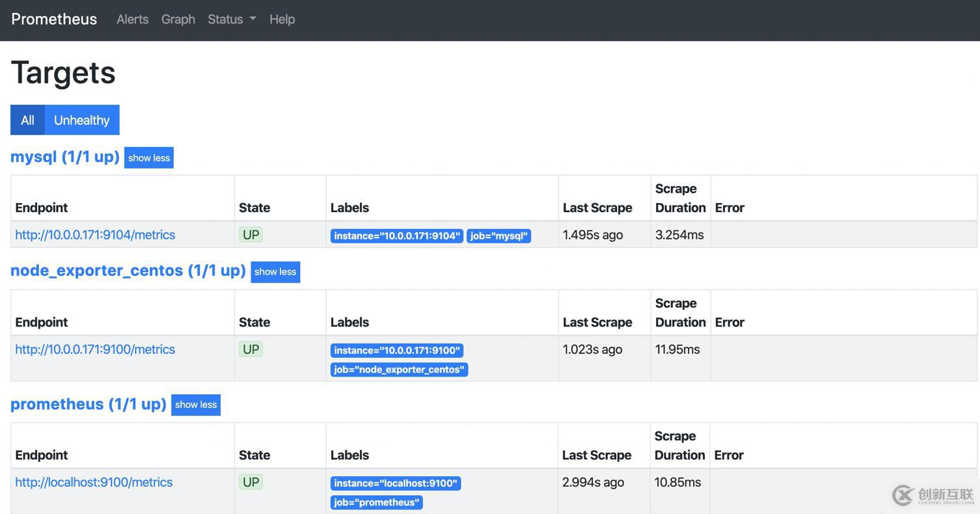
Task: Collapse mysql group with show less
Action: [x=149, y=157]
